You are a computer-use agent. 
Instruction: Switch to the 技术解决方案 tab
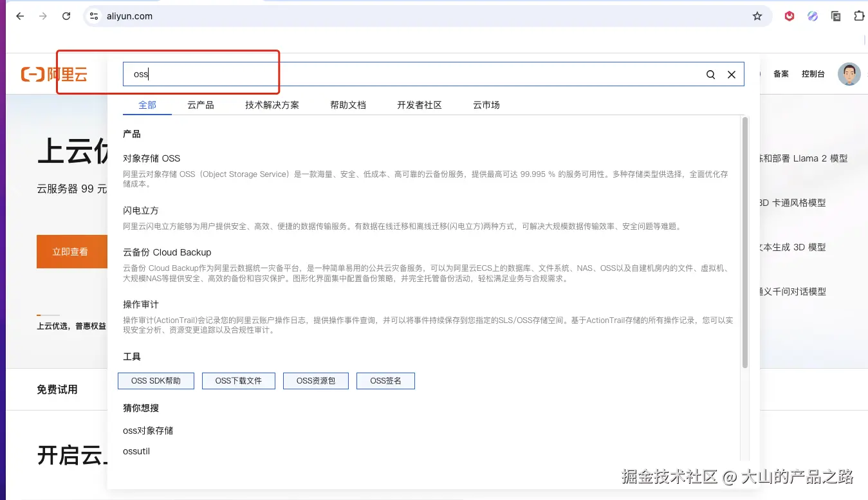[272, 104]
